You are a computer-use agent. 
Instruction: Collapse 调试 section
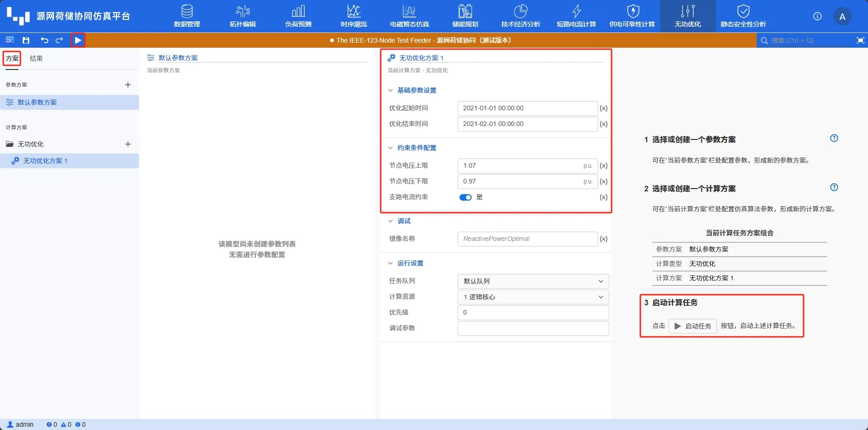click(x=390, y=221)
